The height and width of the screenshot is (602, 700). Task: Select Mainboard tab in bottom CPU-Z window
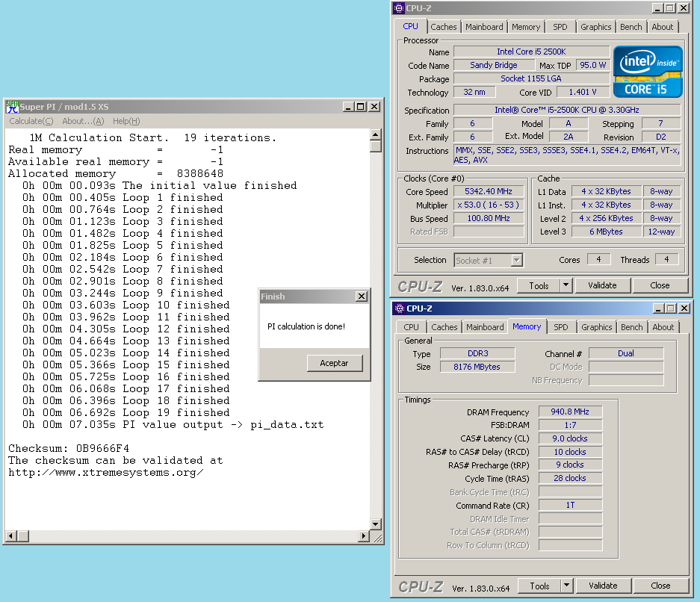click(485, 327)
